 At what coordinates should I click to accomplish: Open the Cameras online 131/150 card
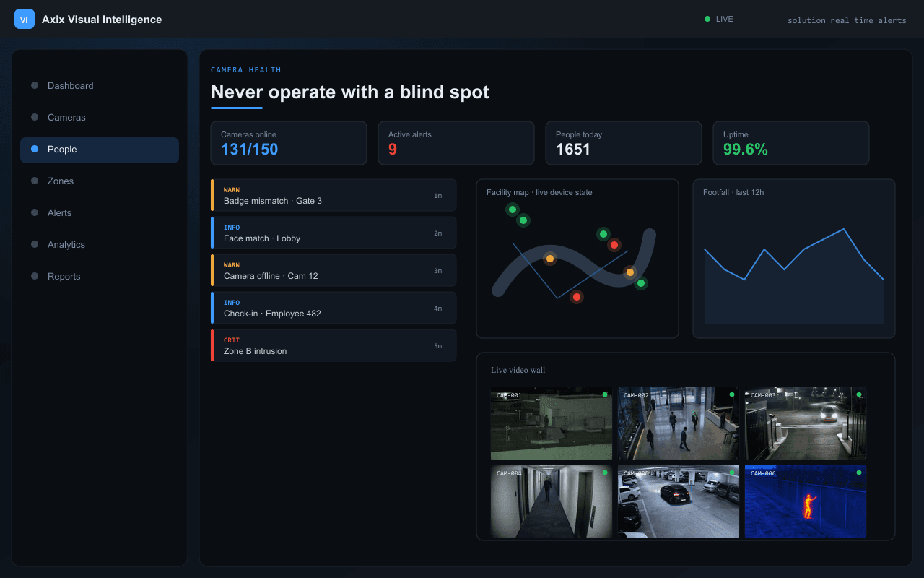[289, 143]
